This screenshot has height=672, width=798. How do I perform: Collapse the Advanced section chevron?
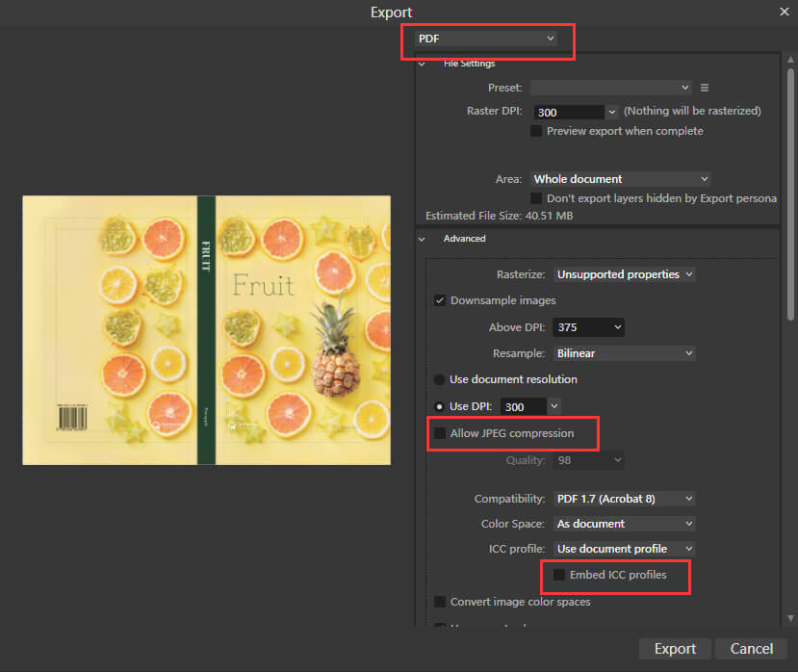click(422, 239)
